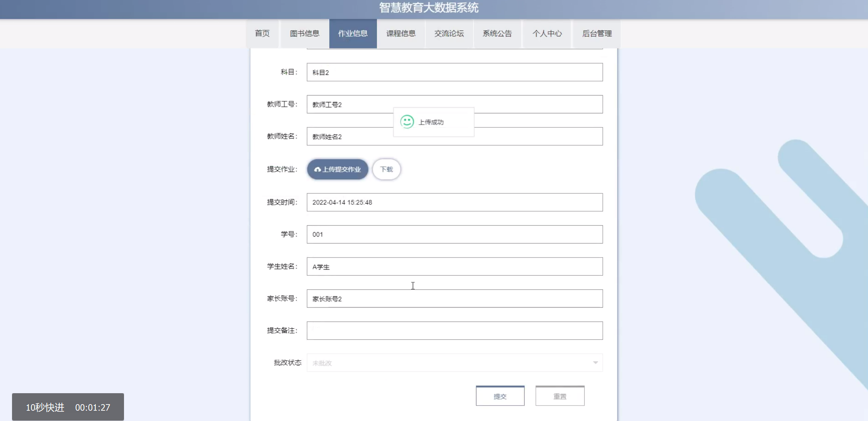Open 交流论坛 navigation item
The width and height of the screenshot is (868, 421).
(x=449, y=33)
